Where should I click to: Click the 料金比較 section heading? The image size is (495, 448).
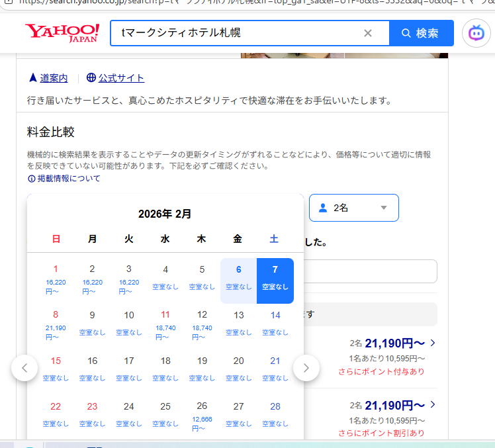pos(50,132)
